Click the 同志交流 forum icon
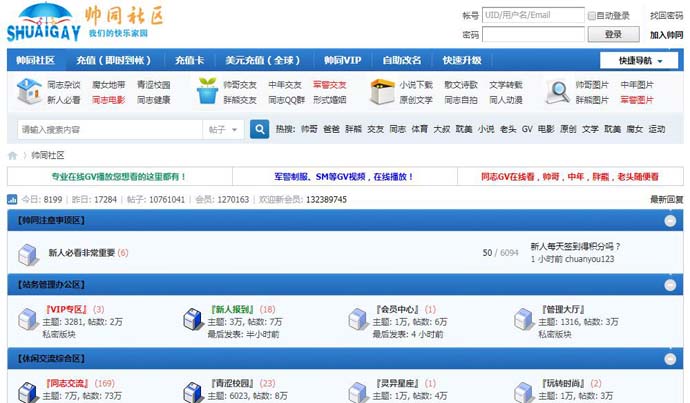This screenshot has height=403, width=690. click(x=28, y=393)
